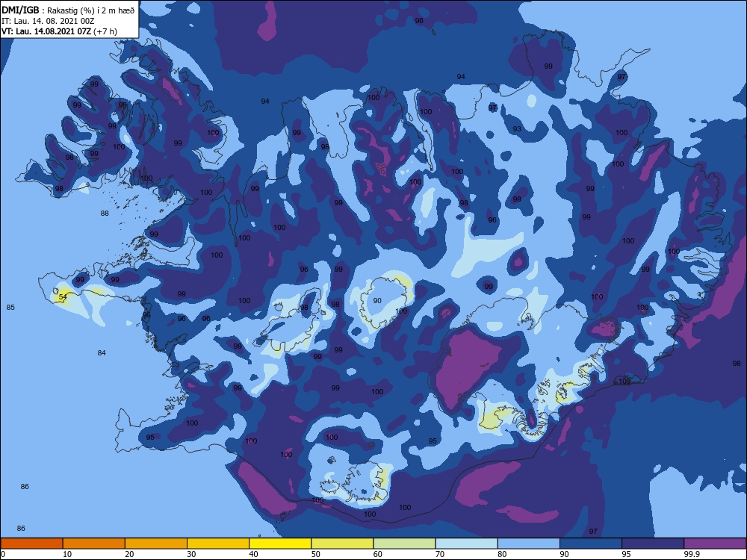Click the '93' humidity value on the map
747x560 pixels.
517,129
